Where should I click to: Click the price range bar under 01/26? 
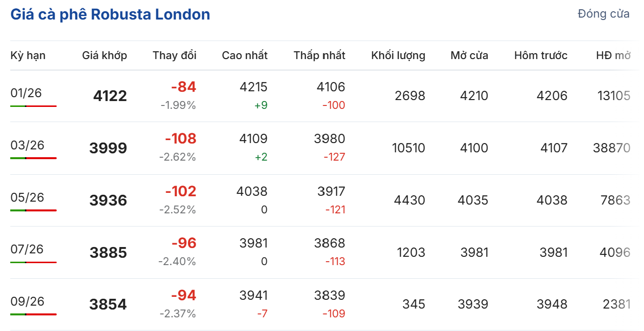33,106
